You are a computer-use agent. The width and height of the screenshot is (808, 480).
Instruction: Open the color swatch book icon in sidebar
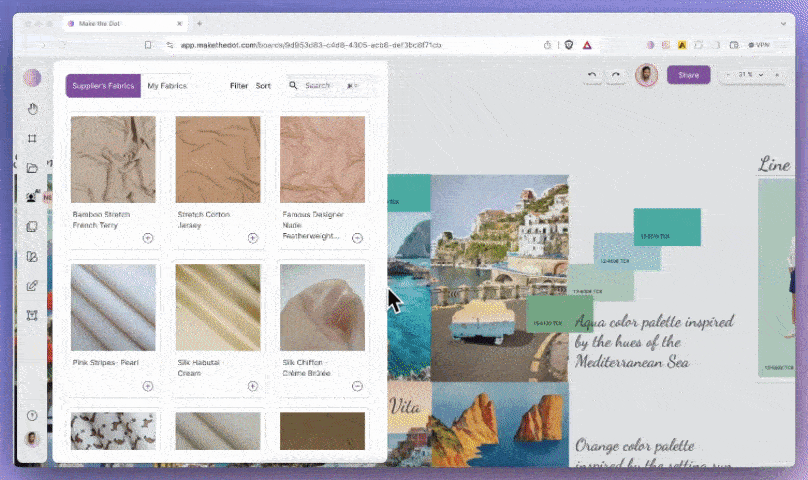coord(32,256)
